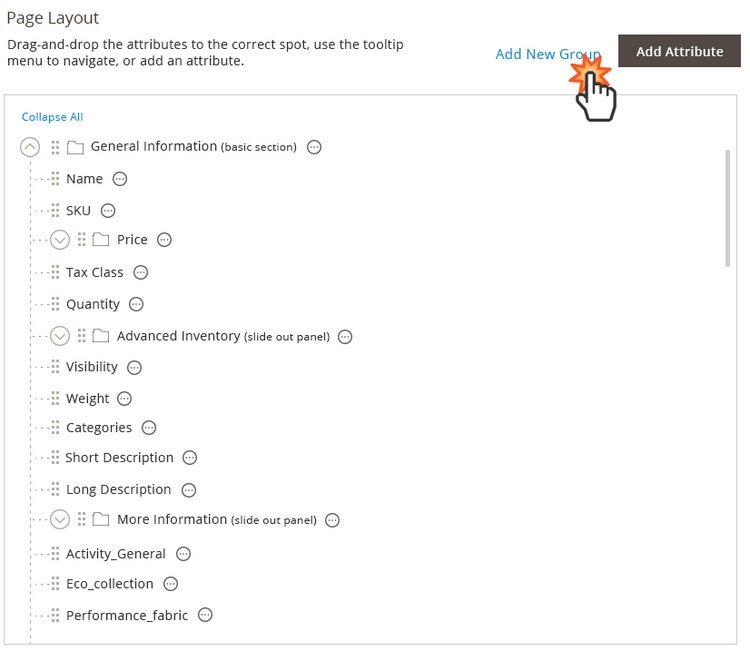Open the SKU attribute tooltip menu
This screenshot has height=651, width=750.
(x=108, y=211)
